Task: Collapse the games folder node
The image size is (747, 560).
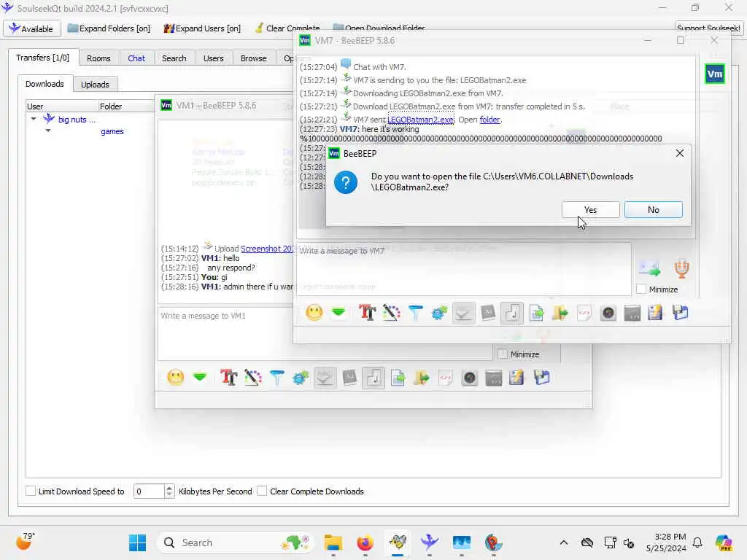Action: (x=48, y=130)
